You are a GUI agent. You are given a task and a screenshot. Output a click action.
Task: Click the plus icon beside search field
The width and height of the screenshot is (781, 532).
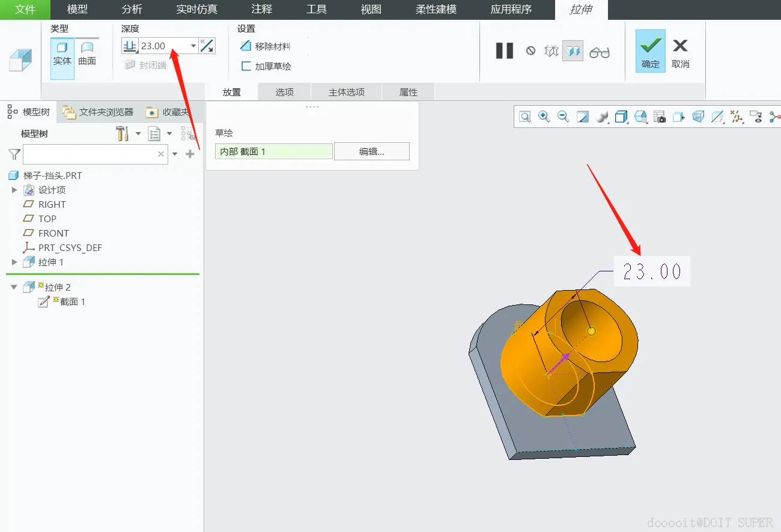pyautogui.click(x=190, y=154)
